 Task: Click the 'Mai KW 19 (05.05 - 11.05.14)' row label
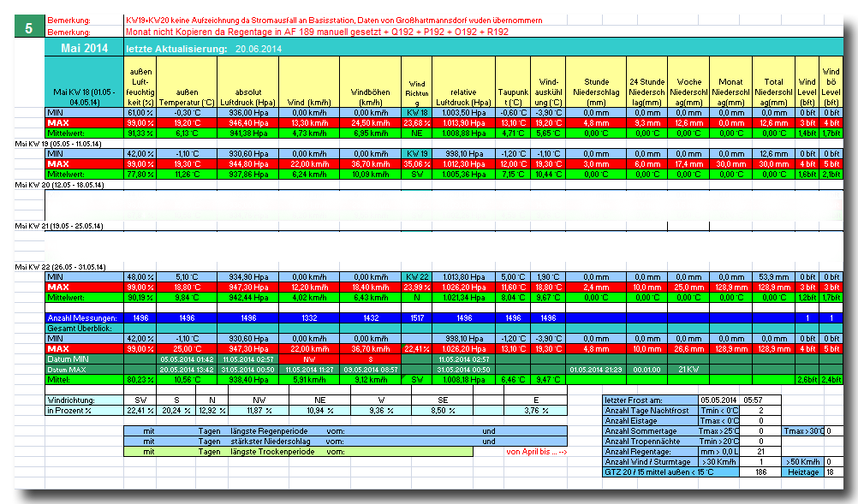point(58,144)
